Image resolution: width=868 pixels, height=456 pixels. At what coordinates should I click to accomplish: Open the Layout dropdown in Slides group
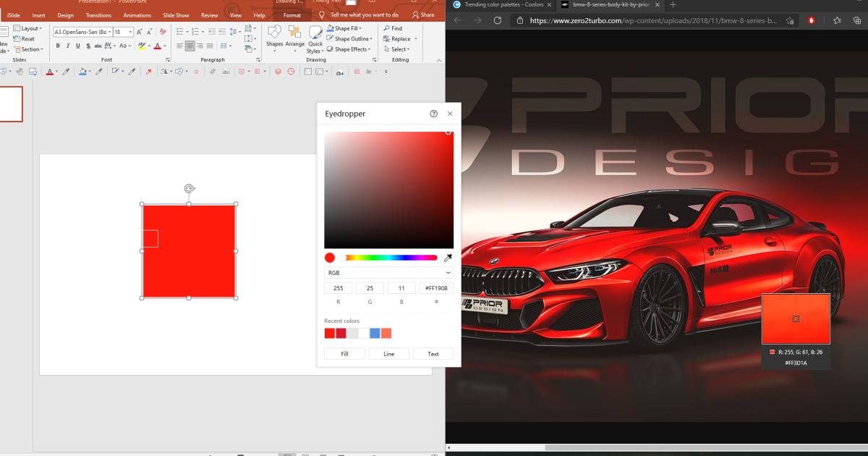(x=27, y=28)
